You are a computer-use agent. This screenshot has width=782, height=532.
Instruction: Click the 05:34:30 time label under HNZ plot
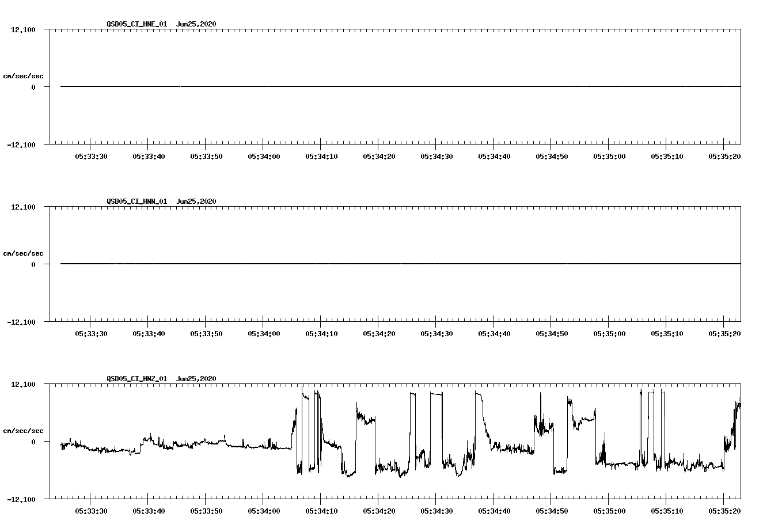click(x=436, y=511)
